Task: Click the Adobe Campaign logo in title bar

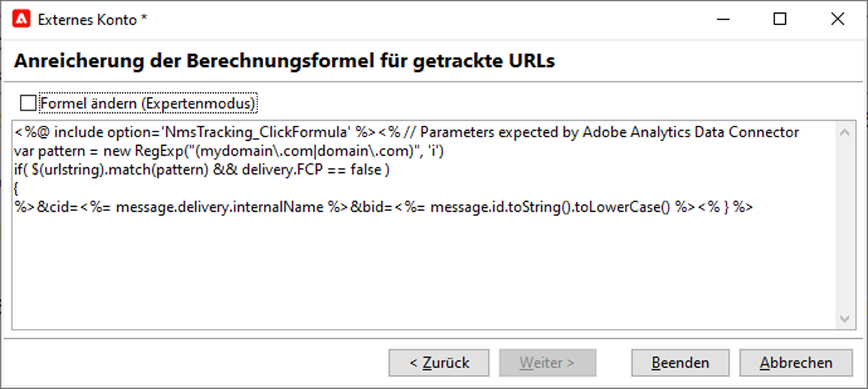Action: click(x=22, y=19)
